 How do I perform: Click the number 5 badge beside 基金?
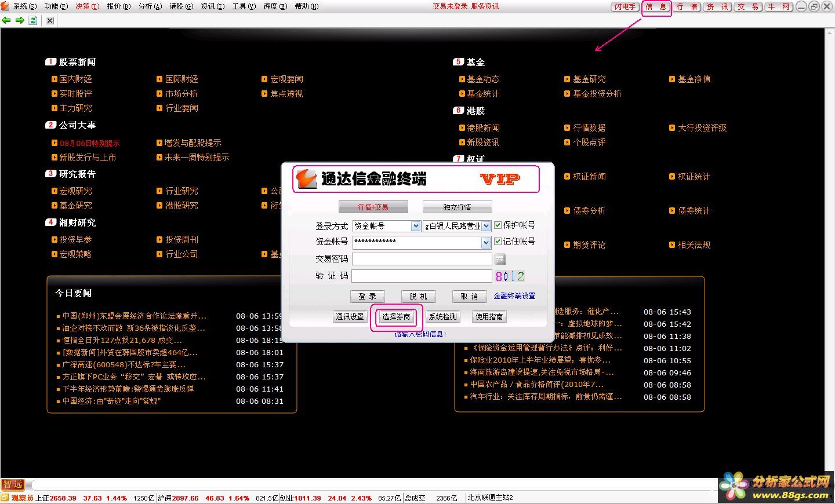point(459,61)
